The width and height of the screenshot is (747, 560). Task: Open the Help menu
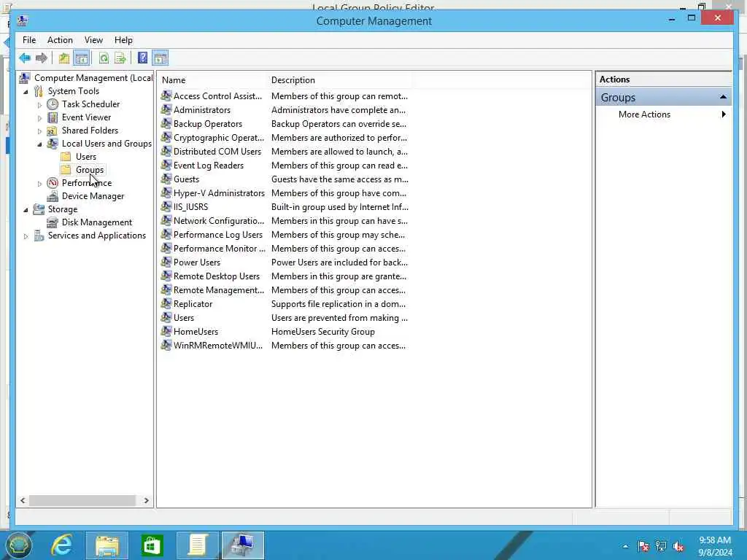coord(123,40)
